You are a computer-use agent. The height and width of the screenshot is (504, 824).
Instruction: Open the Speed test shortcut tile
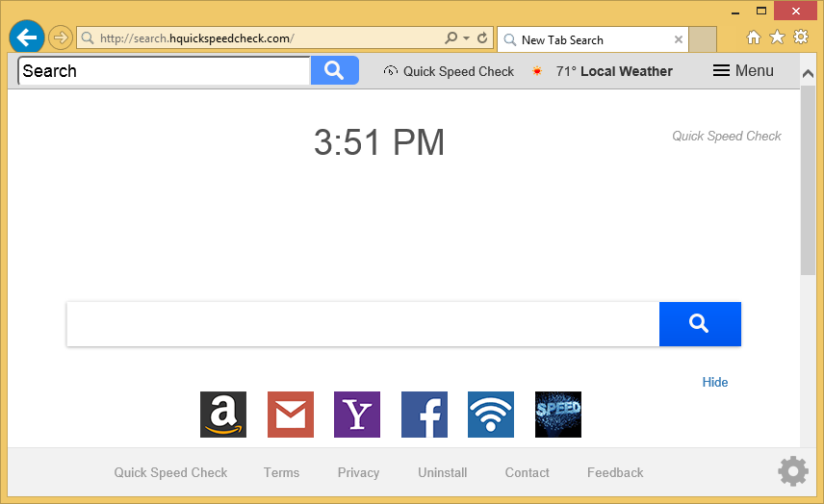[558, 415]
